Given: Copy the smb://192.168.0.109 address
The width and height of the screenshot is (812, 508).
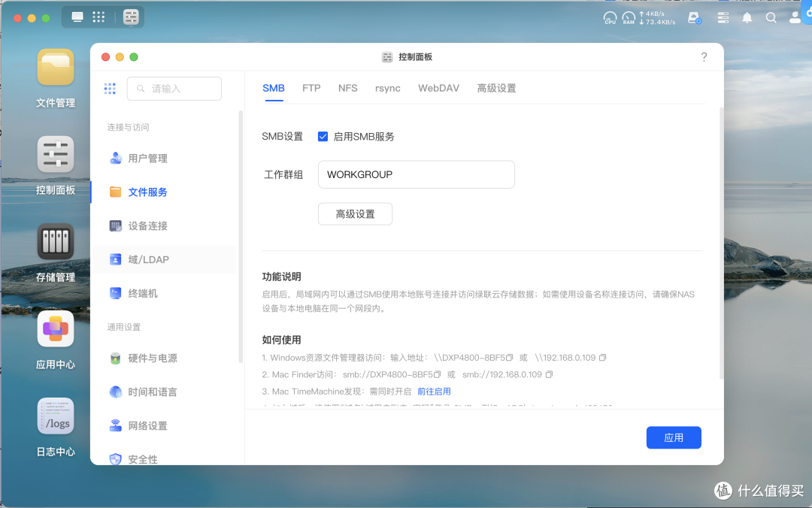Looking at the screenshot, I should click(549, 374).
